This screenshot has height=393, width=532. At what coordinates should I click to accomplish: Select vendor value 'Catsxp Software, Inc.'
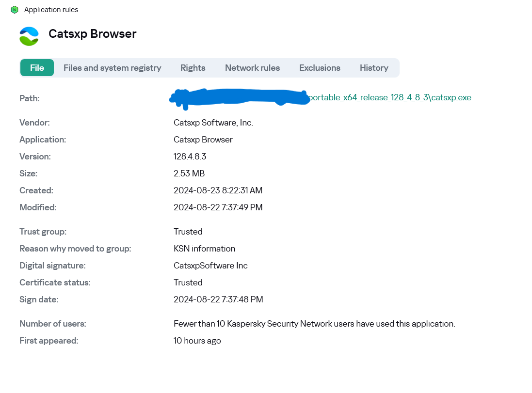click(x=213, y=123)
